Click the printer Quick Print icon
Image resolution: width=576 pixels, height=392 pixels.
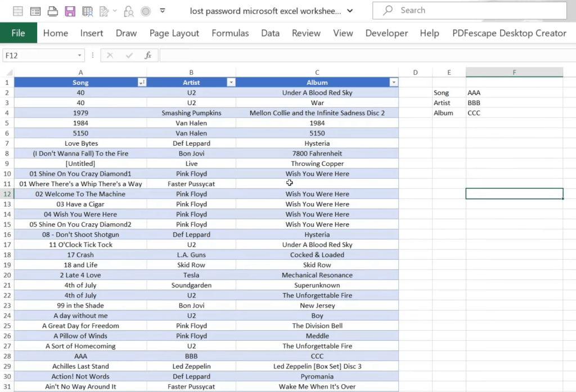[52, 11]
